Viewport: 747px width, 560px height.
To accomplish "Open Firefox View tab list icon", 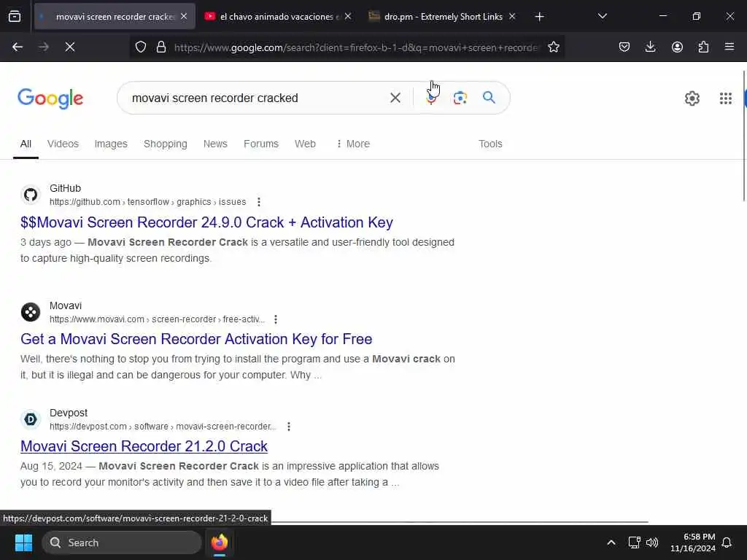I will click(15, 17).
